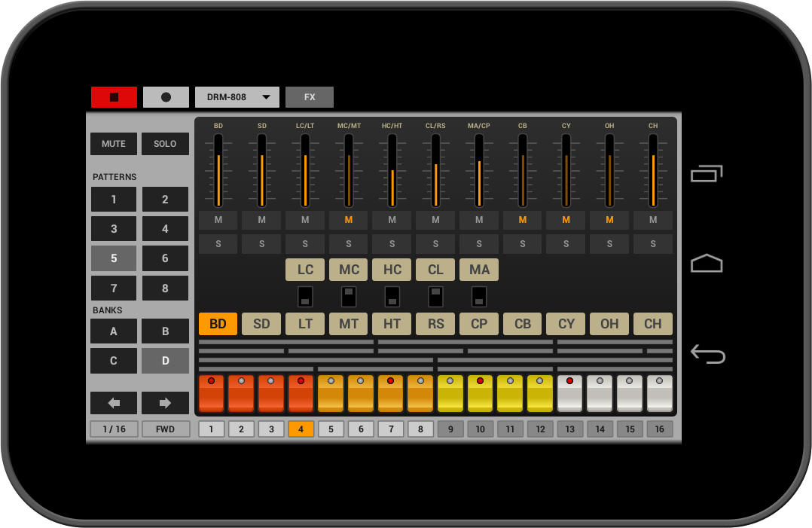Switch to bank C
Image resolution: width=812 pixels, height=528 pixels.
(x=114, y=361)
